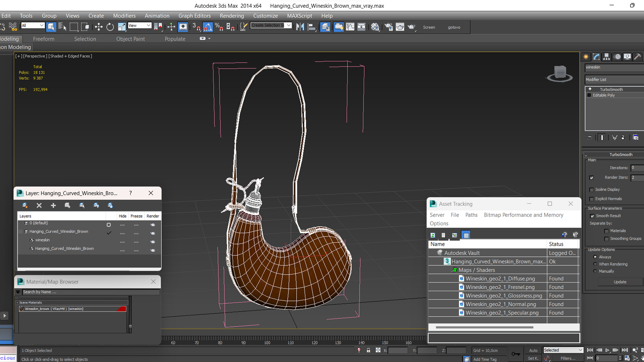Switch to Object Paint ribbon tab

coord(130,39)
